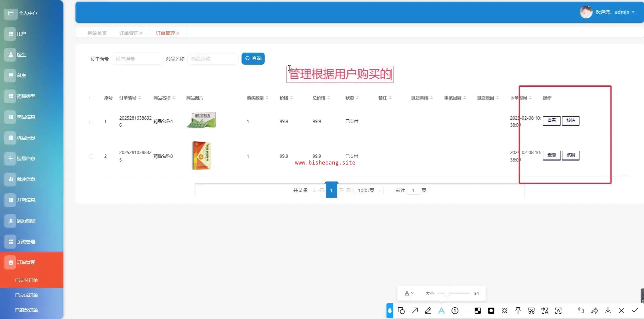Image resolution: width=644 pixels, height=319 pixels.
Task: Select the pencil drawing tool
Action: pyautogui.click(x=428, y=311)
